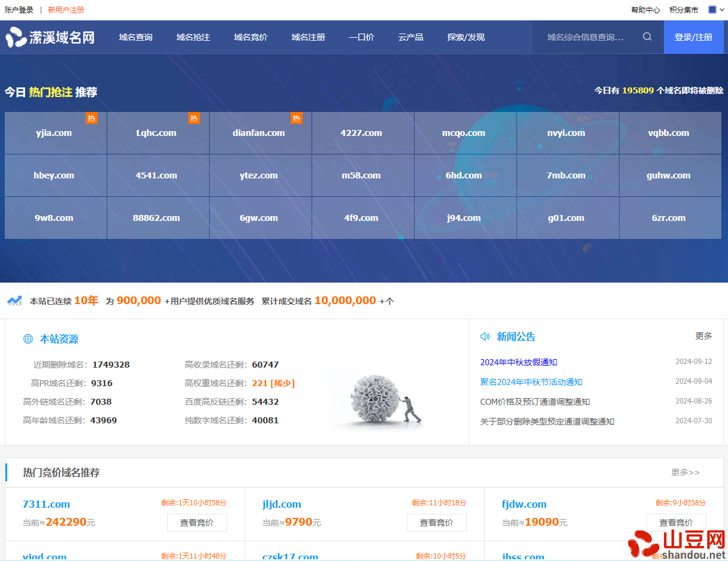Click the domain search input field
The height and width of the screenshot is (561, 728).
pyautogui.click(x=584, y=37)
